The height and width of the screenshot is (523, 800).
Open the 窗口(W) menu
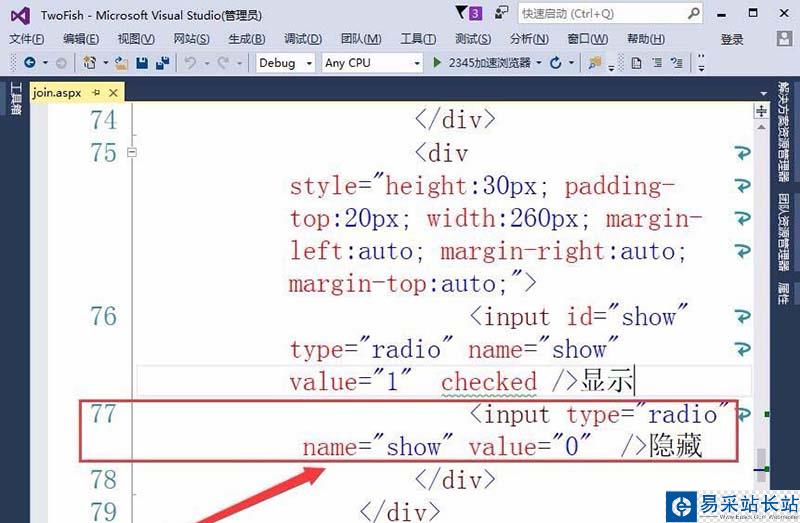(x=588, y=39)
